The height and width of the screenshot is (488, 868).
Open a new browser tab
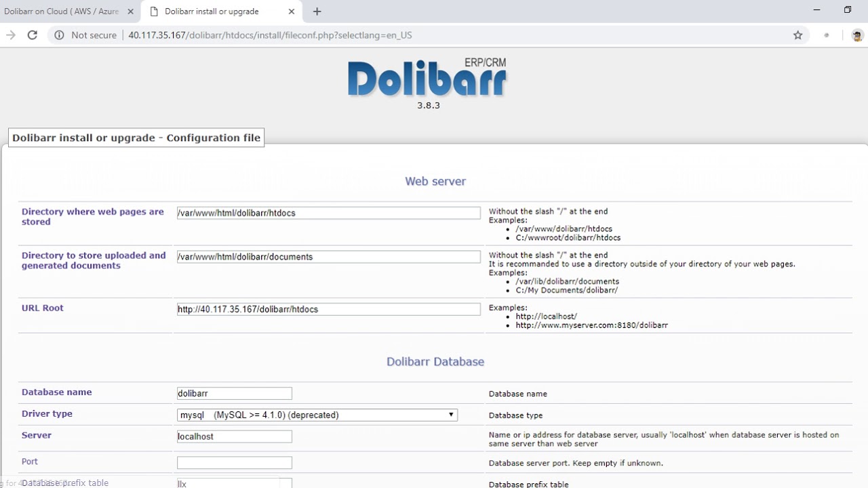317,12
